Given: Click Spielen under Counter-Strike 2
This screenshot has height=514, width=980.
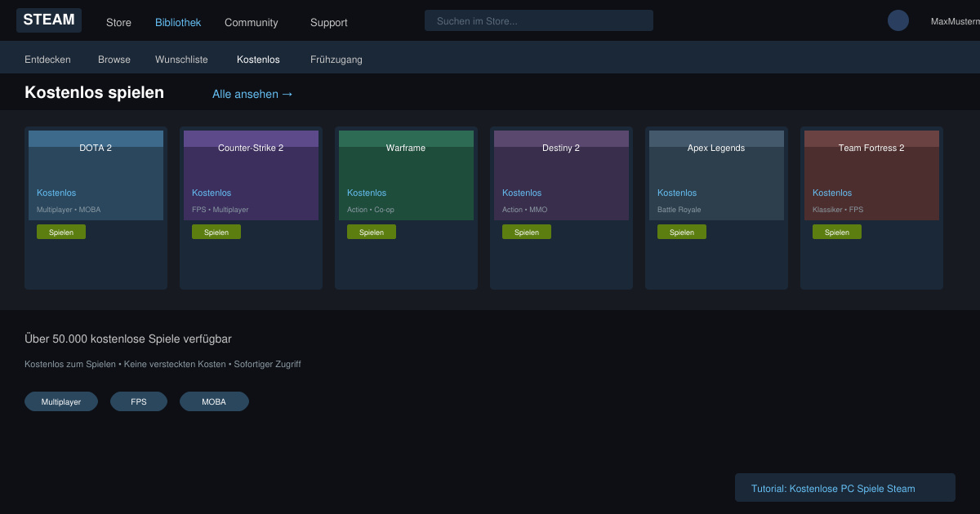Looking at the screenshot, I should point(216,232).
